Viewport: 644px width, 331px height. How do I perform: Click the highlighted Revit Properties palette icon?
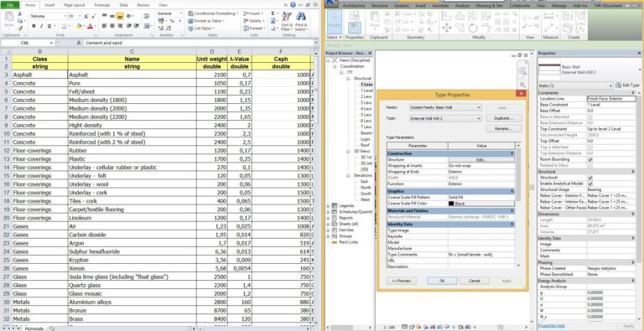355,28
